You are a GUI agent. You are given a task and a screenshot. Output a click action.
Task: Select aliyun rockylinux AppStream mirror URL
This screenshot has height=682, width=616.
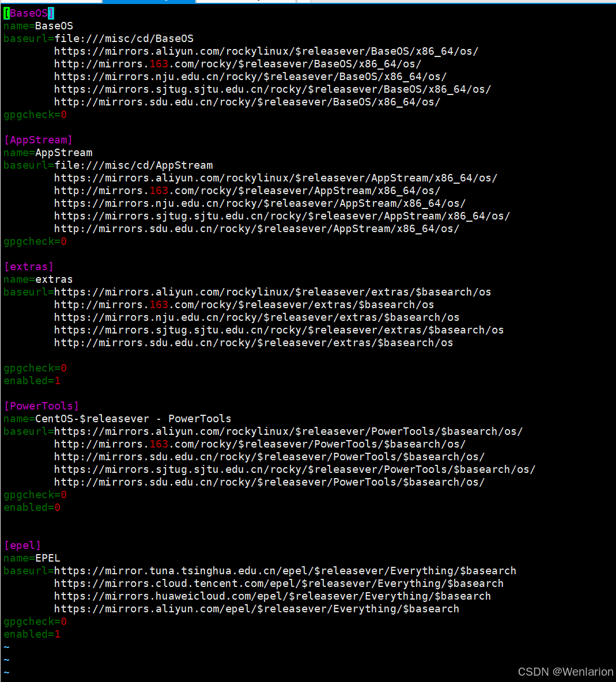point(276,178)
